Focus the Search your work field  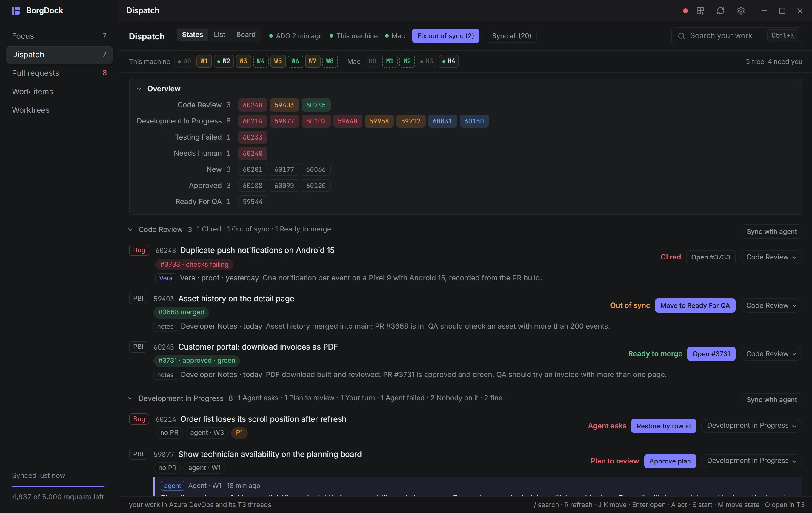click(736, 36)
